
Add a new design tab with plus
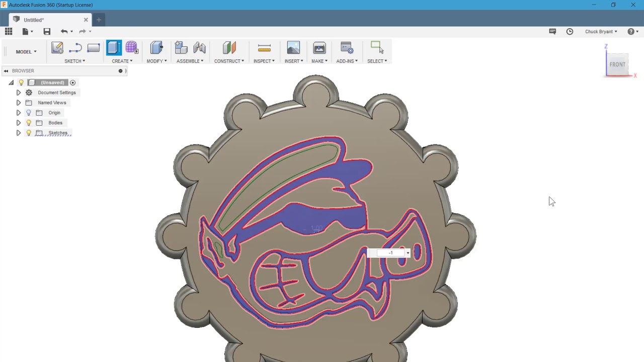coord(99,20)
